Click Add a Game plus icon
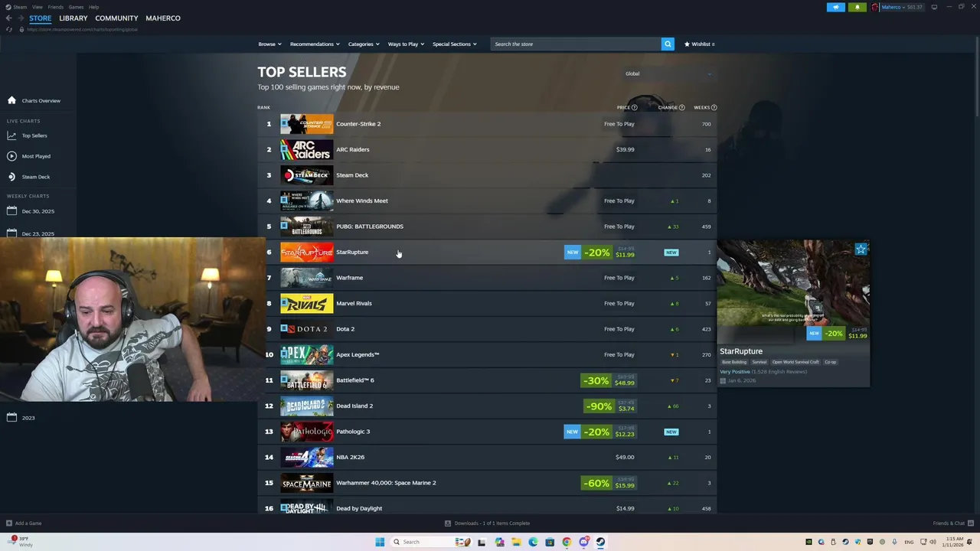Viewport: 980px width, 551px height. pyautogui.click(x=9, y=523)
